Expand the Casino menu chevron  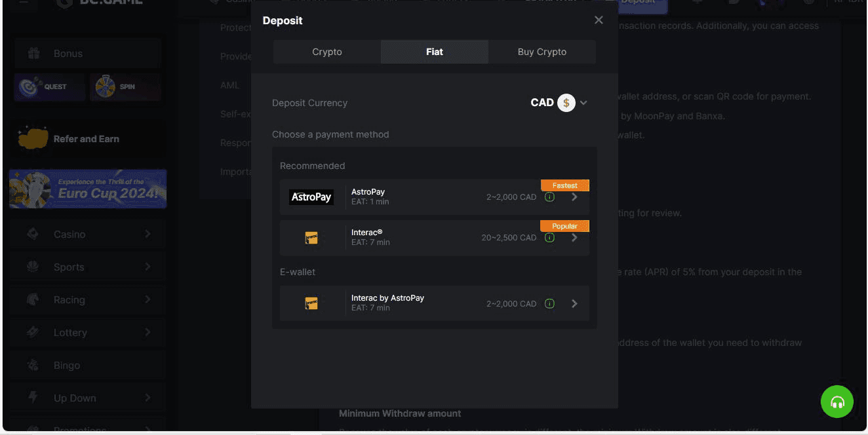(x=148, y=234)
